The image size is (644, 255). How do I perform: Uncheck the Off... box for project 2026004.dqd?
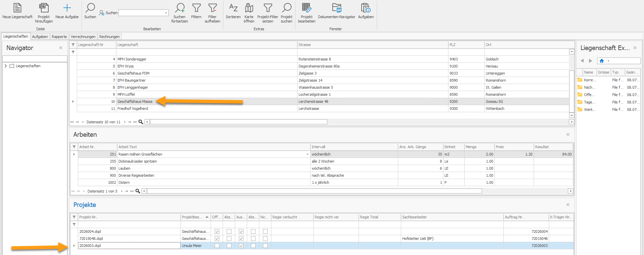point(217,231)
